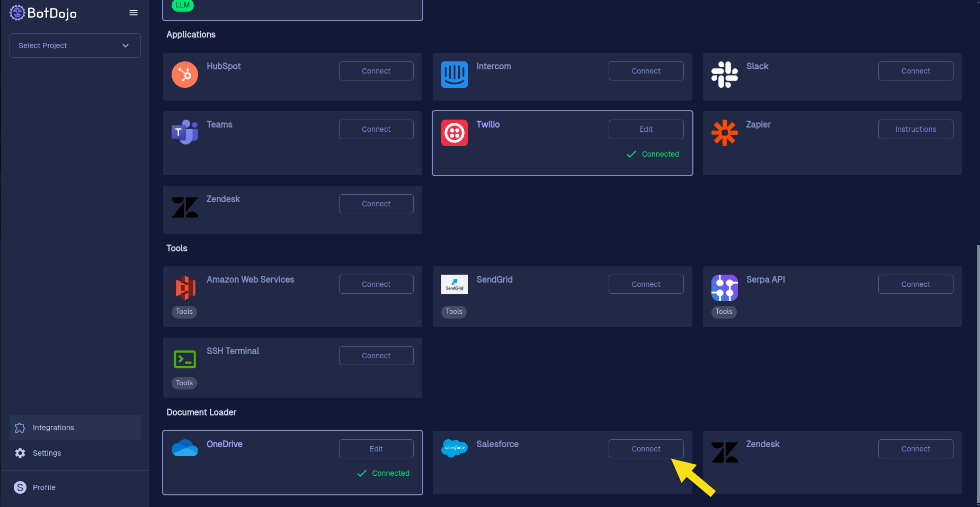Viewport: 980px width, 507px height.
Task: Click the HubSpot card title
Action: pos(224,66)
